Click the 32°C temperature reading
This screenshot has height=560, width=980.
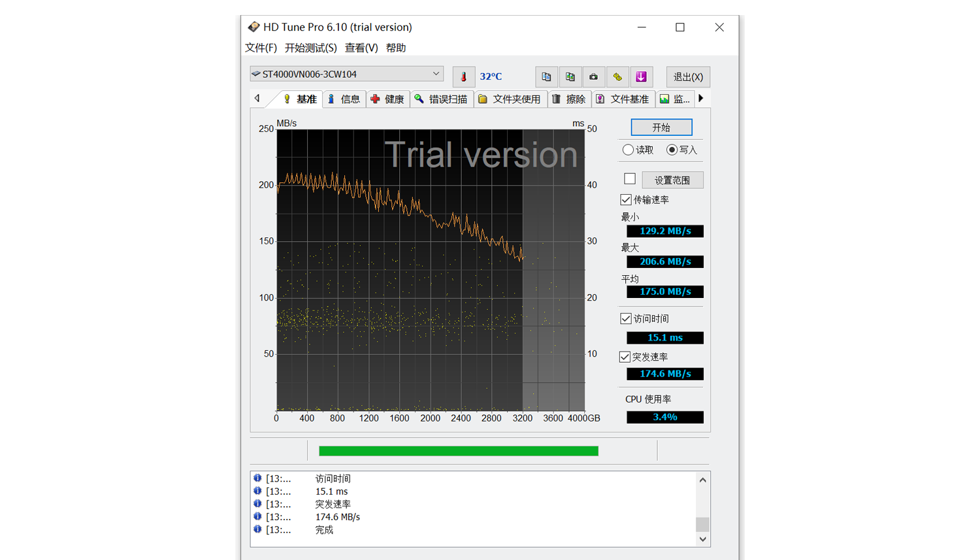coord(491,76)
